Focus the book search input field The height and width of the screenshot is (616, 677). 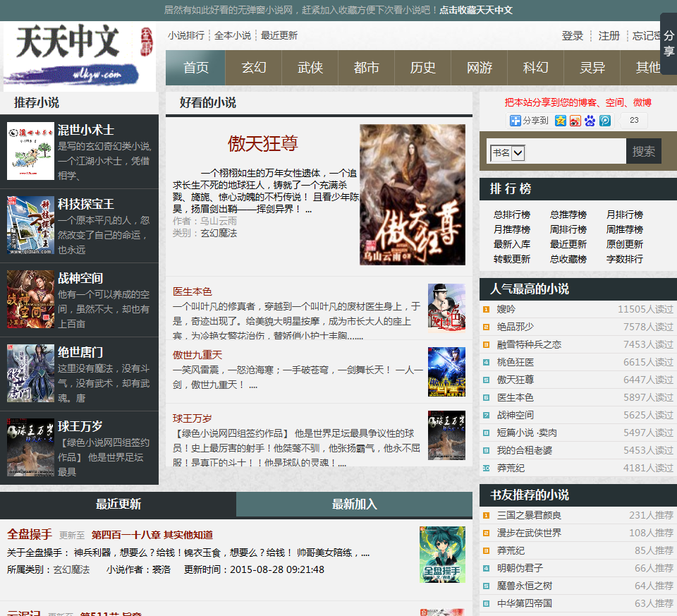pos(575,152)
